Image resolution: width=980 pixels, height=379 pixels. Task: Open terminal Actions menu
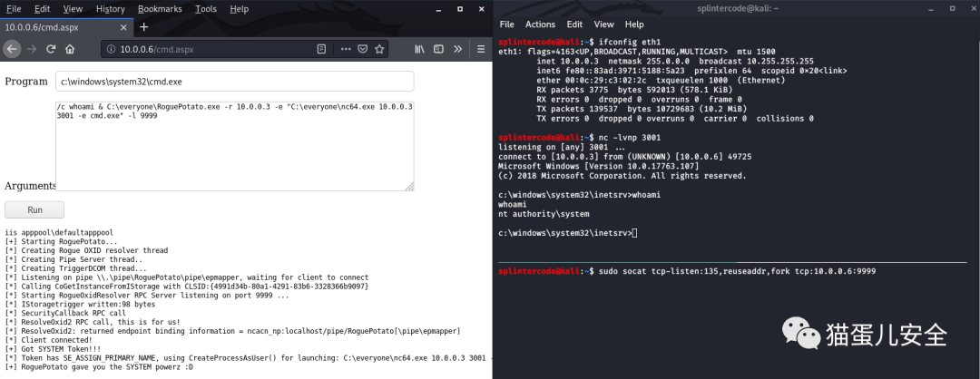(540, 24)
